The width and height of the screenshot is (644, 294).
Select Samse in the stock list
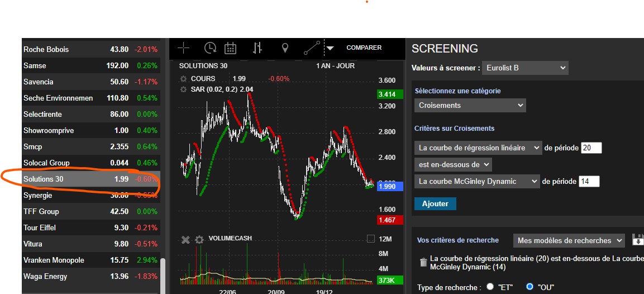(x=91, y=65)
